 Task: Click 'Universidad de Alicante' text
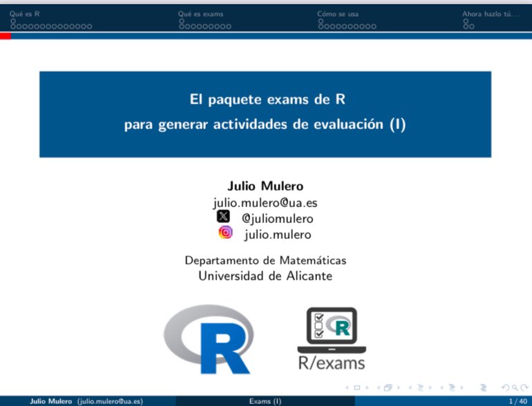265,275
